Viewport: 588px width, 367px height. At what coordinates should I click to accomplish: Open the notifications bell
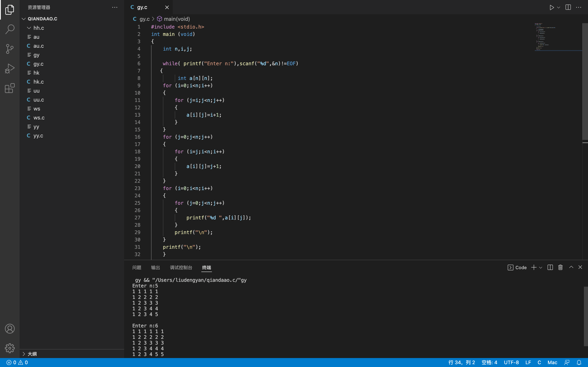coord(579,362)
